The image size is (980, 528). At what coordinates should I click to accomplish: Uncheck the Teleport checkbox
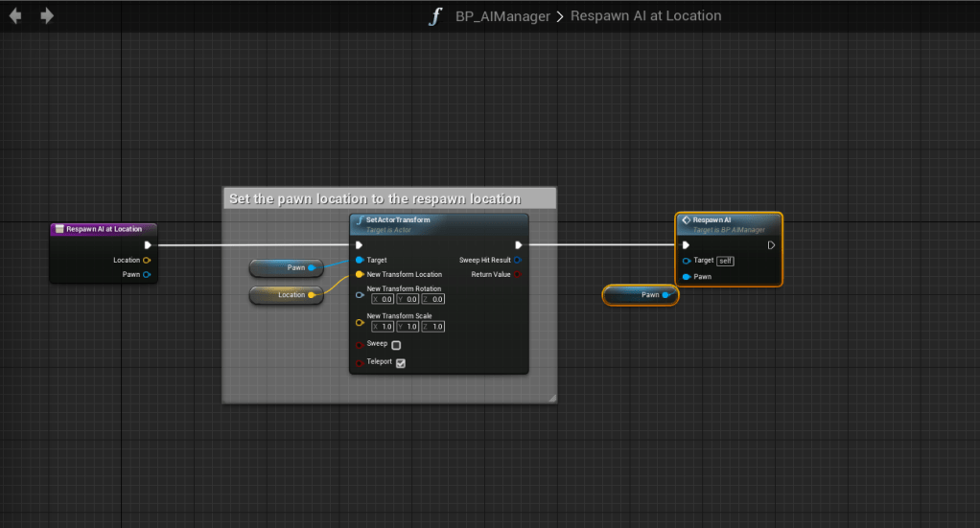[x=400, y=363]
